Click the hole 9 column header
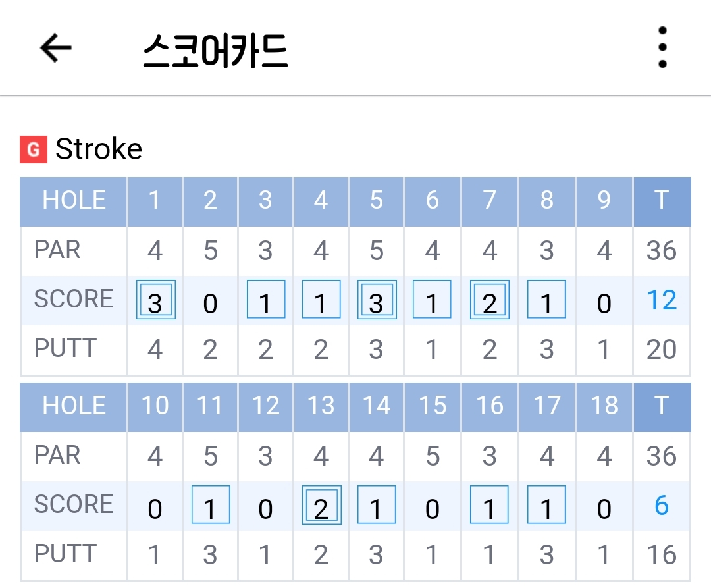The height and width of the screenshot is (588, 711). [604, 201]
